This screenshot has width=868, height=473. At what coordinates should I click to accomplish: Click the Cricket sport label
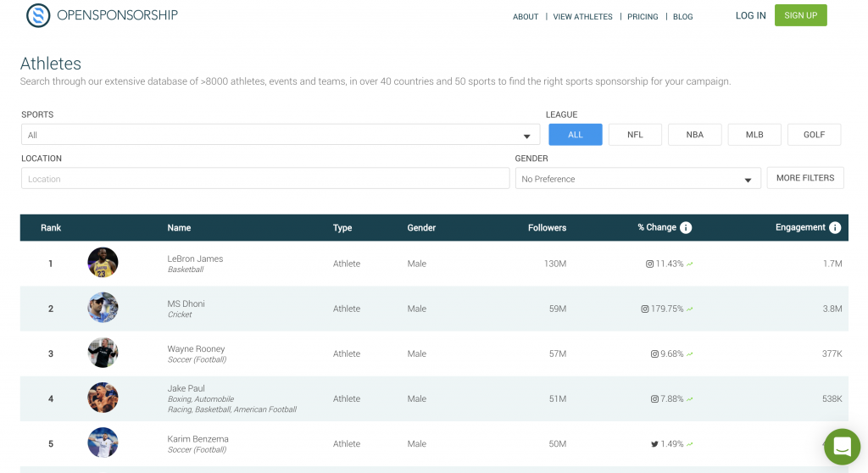pyautogui.click(x=180, y=314)
